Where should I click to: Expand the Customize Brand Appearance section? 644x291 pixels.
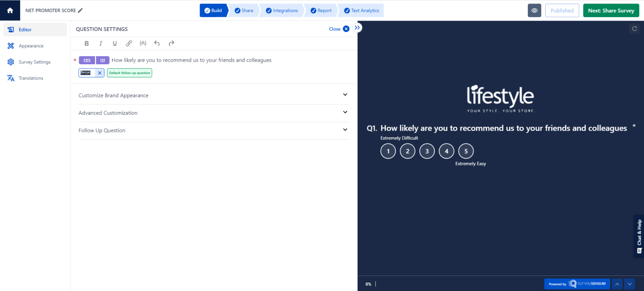pyautogui.click(x=345, y=95)
